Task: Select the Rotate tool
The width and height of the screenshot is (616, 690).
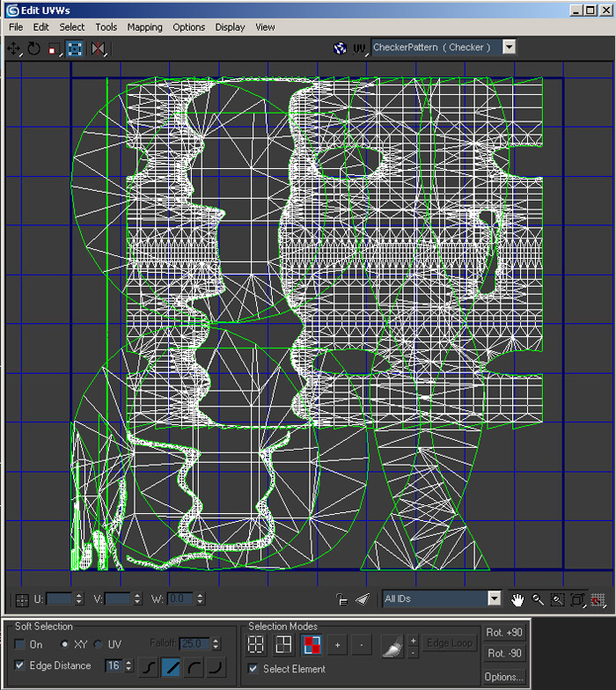Action: [33, 48]
